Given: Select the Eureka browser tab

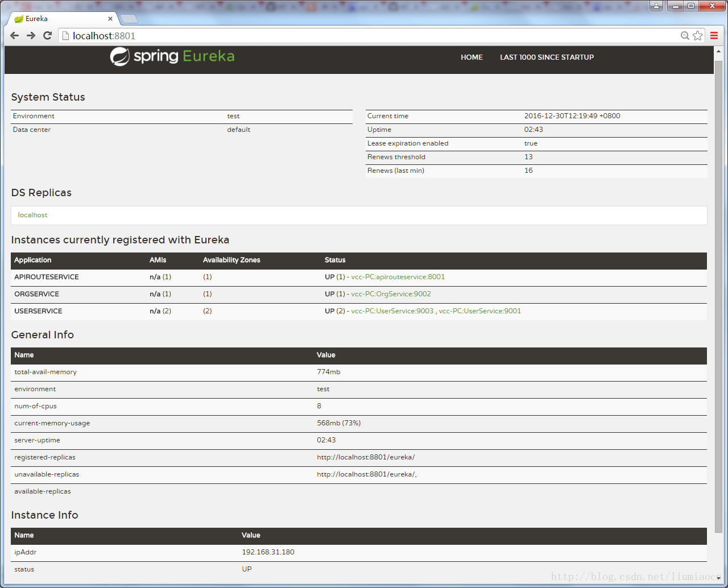Looking at the screenshot, I should 63,19.
